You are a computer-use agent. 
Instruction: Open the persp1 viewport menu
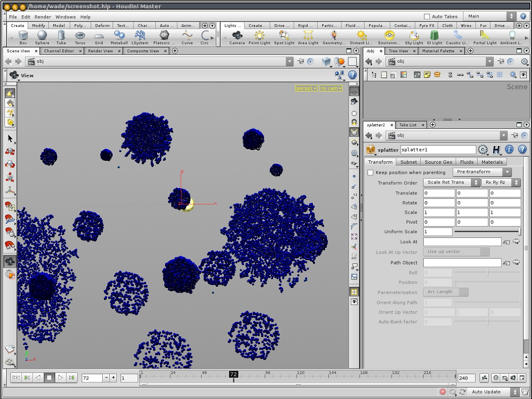pyautogui.click(x=306, y=88)
